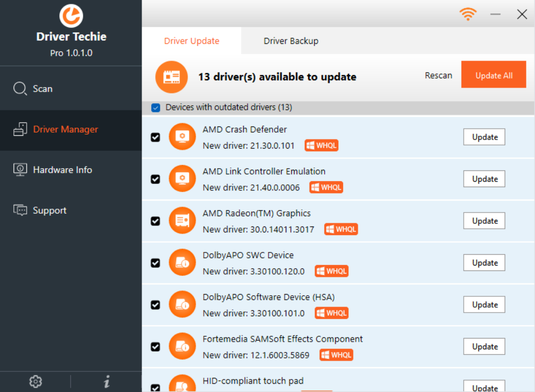Image resolution: width=535 pixels, height=392 pixels.
Task: Click 'New driver: 3.30100.101.0' text
Action: coord(253,313)
